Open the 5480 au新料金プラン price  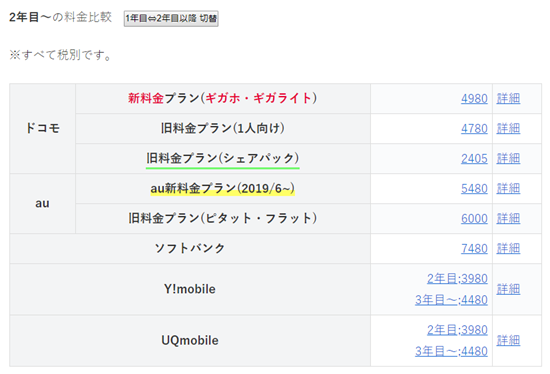point(474,189)
